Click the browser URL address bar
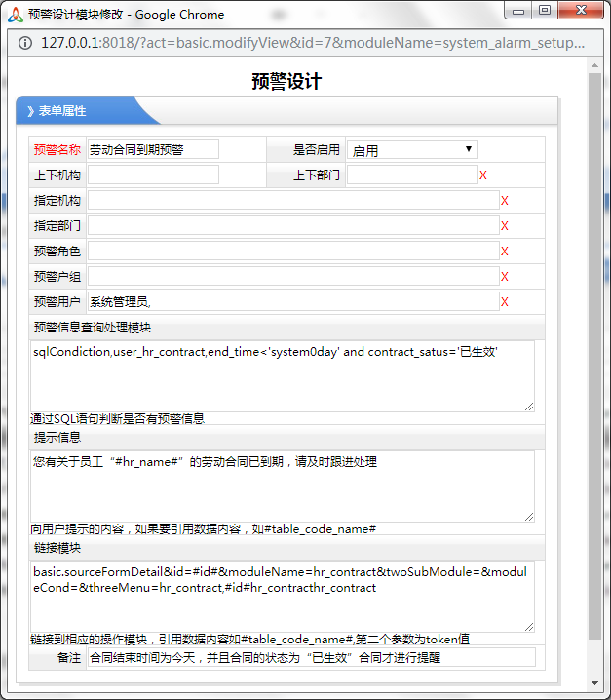This screenshot has height=700, width=611. coord(312,43)
